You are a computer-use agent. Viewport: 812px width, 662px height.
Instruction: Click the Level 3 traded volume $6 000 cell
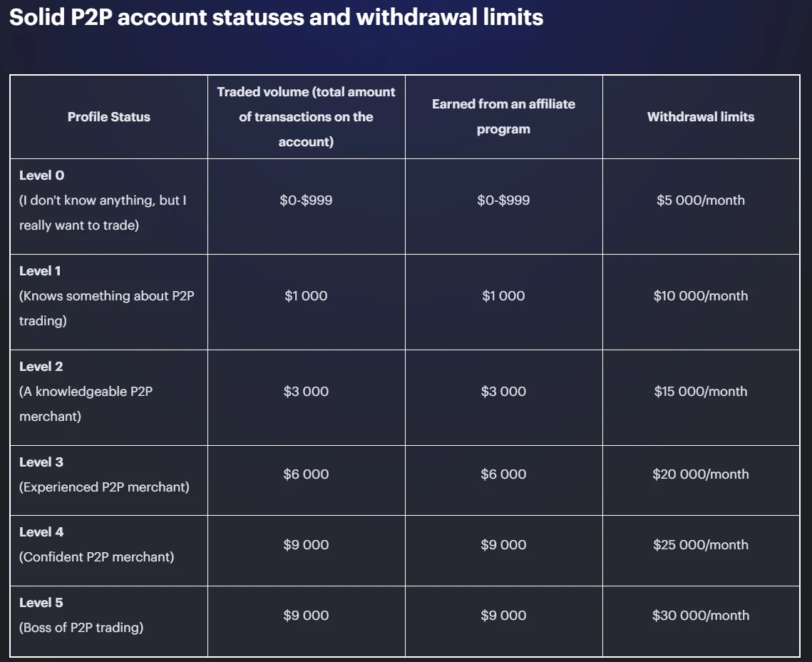point(306,474)
